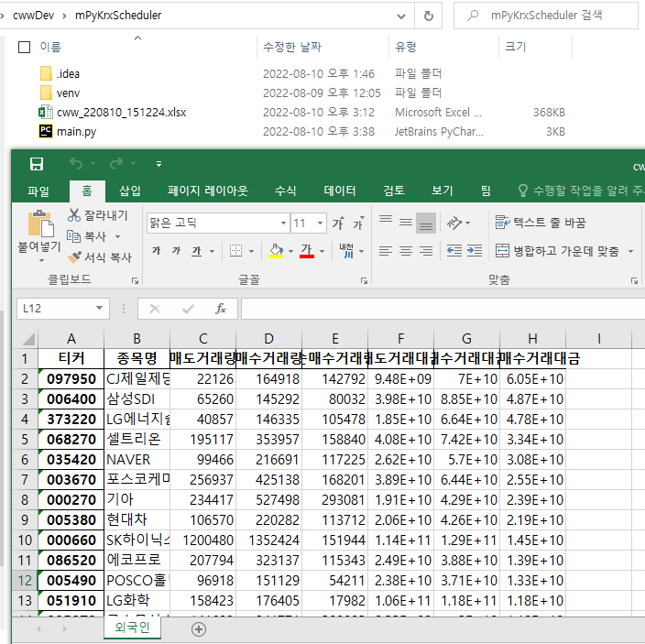Switch to the 수식 (Formulas) tab

click(x=286, y=191)
